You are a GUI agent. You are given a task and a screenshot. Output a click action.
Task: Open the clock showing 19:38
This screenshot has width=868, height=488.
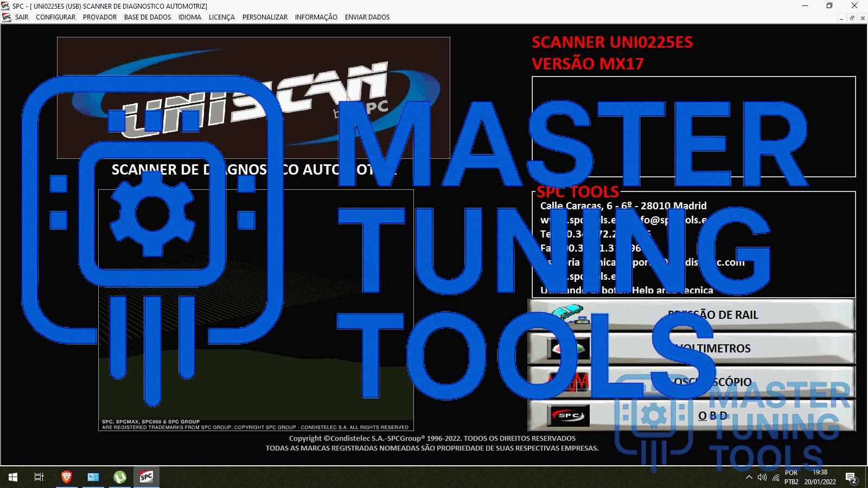point(820,477)
